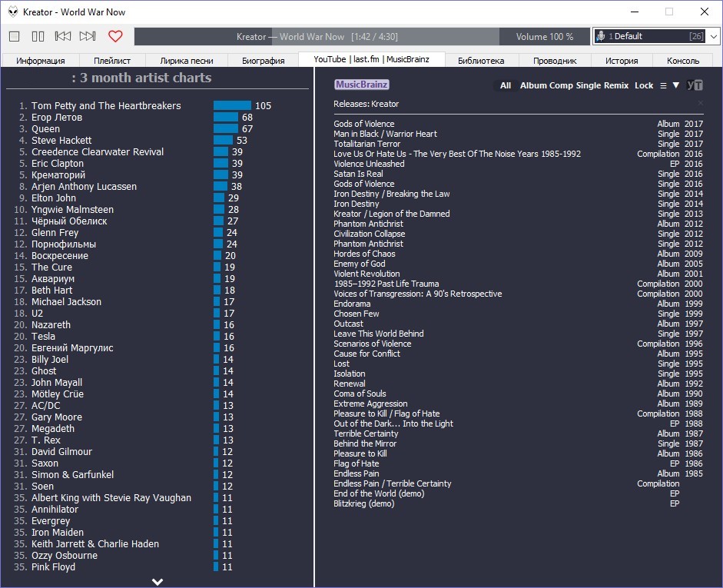Screen dimensions: 723x588
Task: Switch to the Плейлист tab
Action: 112,60
